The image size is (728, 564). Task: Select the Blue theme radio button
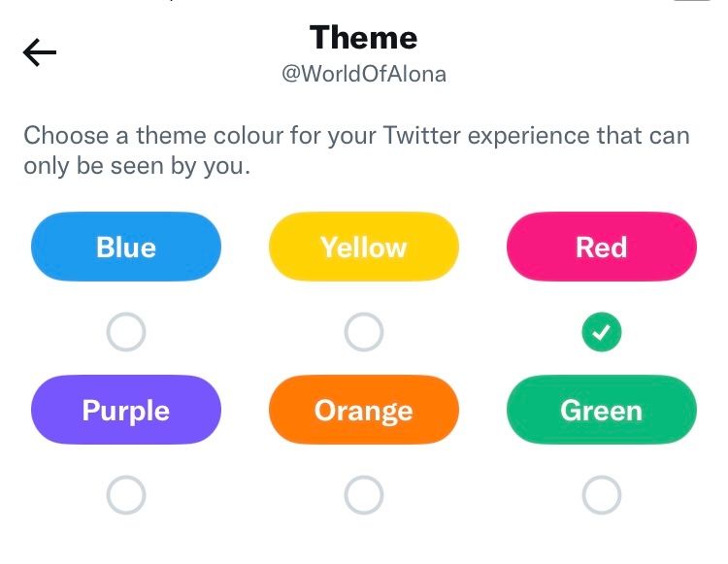pyautogui.click(x=126, y=332)
